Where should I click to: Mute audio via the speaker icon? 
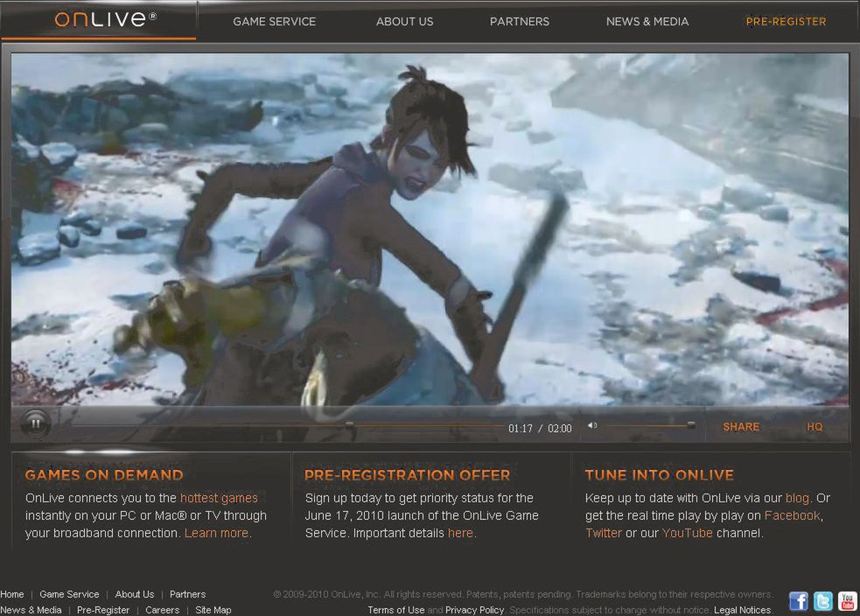coord(592,425)
